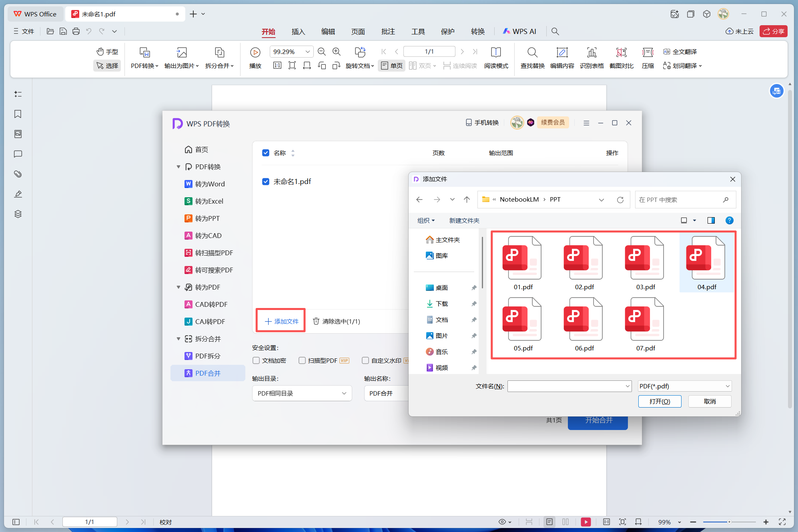Screen dimensions: 798x532
Task: Click the 打开(O) button
Action: (660, 401)
